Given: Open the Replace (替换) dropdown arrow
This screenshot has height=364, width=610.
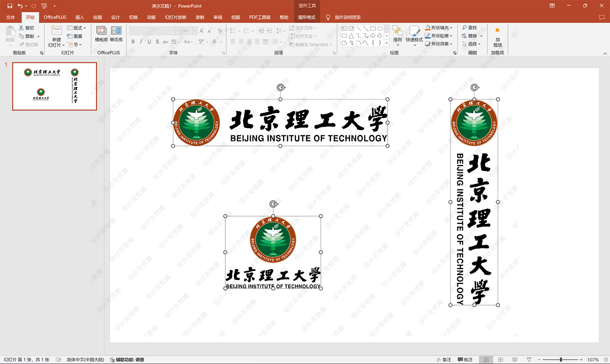Looking at the screenshot, I should [x=481, y=36].
